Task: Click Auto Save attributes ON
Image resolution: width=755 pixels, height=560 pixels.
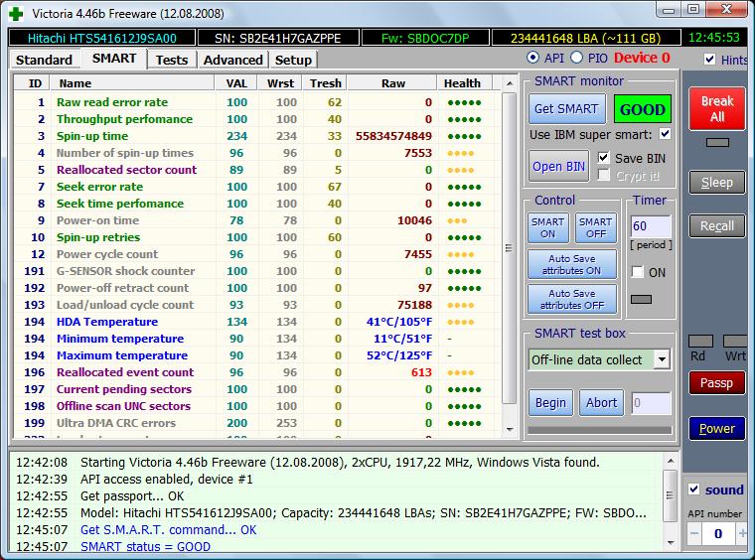Action: point(571,264)
